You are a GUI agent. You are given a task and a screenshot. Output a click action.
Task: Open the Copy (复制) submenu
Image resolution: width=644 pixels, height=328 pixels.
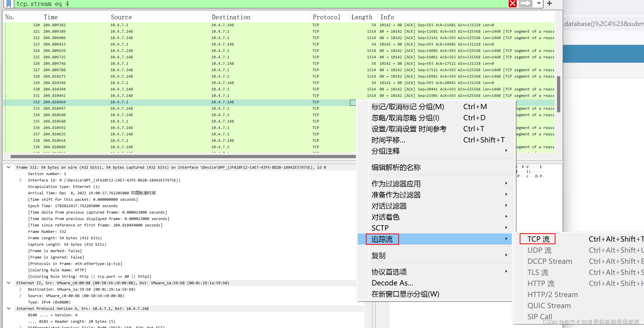[x=435, y=256]
